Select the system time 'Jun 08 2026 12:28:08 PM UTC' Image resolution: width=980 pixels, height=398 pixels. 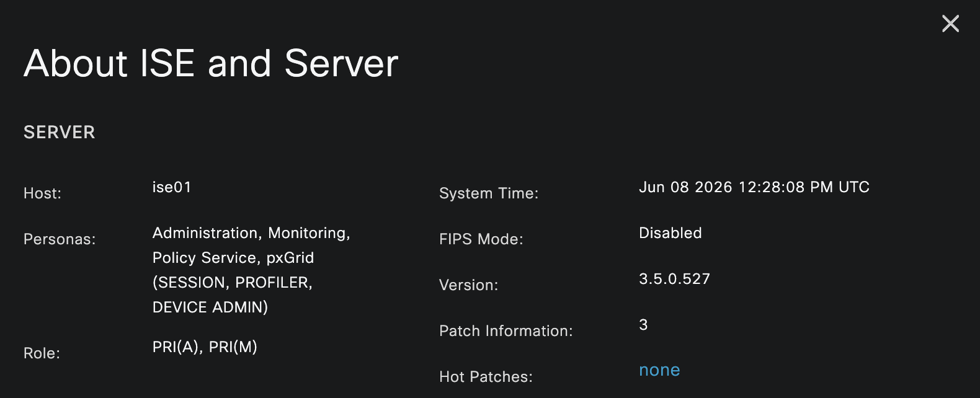pyautogui.click(x=754, y=187)
